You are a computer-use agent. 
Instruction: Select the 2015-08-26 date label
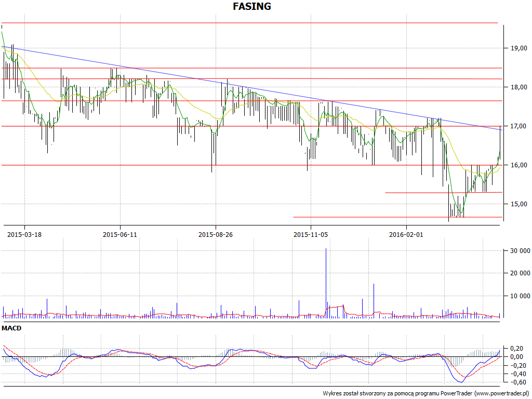pyautogui.click(x=216, y=234)
